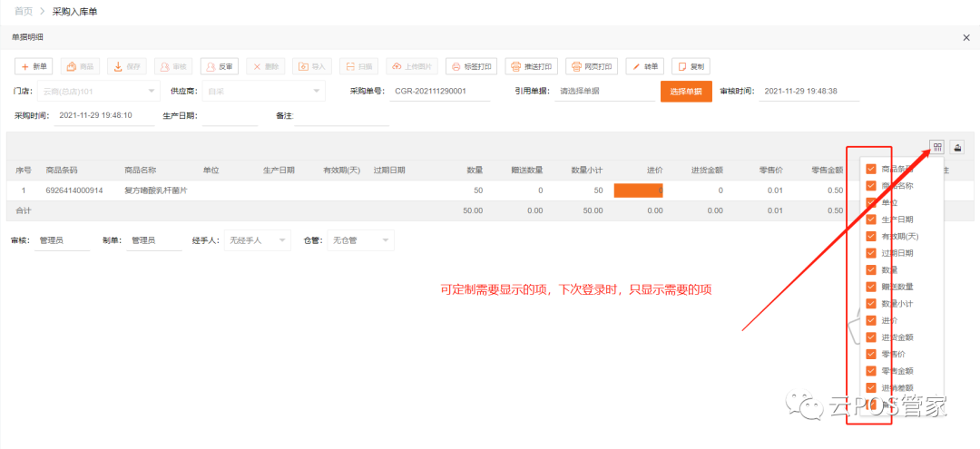Uncheck the 零售金额 column checkbox
The image size is (980, 449).
[870, 371]
